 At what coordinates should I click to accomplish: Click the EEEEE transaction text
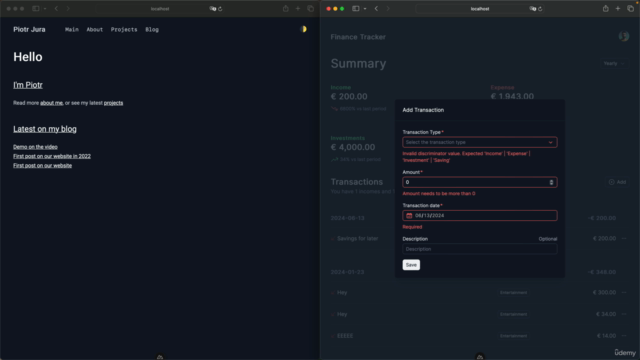[345, 336]
